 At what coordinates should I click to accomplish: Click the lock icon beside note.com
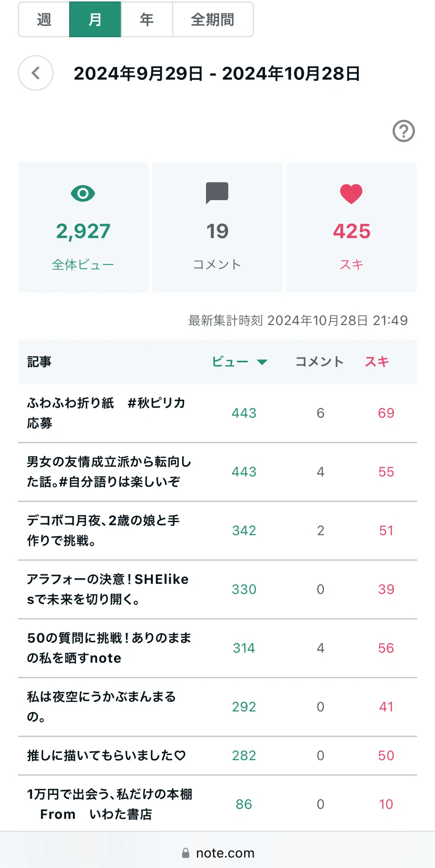(185, 853)
